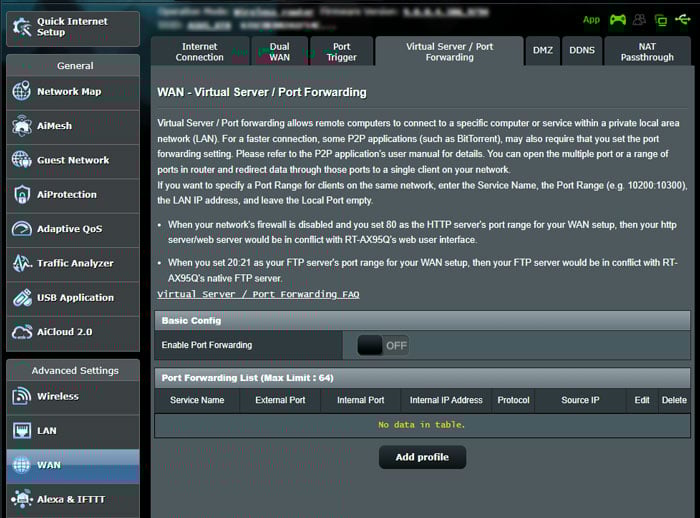Image resolution: width=700 pixels, height=518 pixels.
Task: Go to Adaptive QoS menu label
Action: (x=70, y=229)
